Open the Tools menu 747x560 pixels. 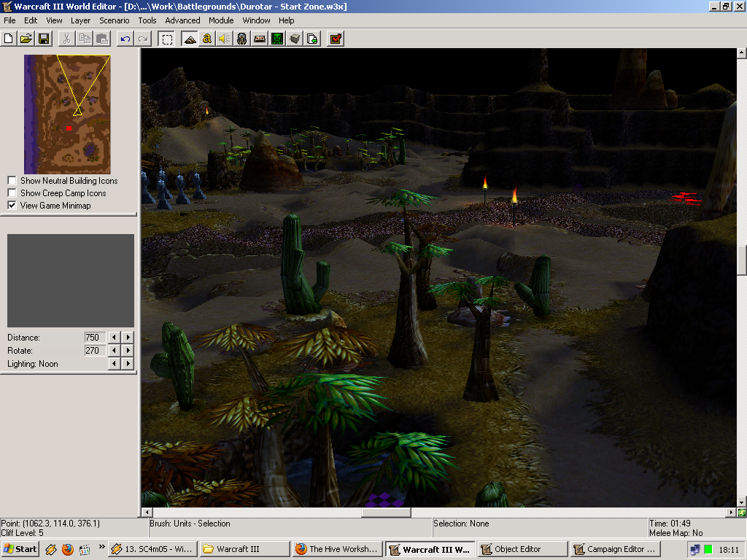pyautogui.click(x=147, y=20)
